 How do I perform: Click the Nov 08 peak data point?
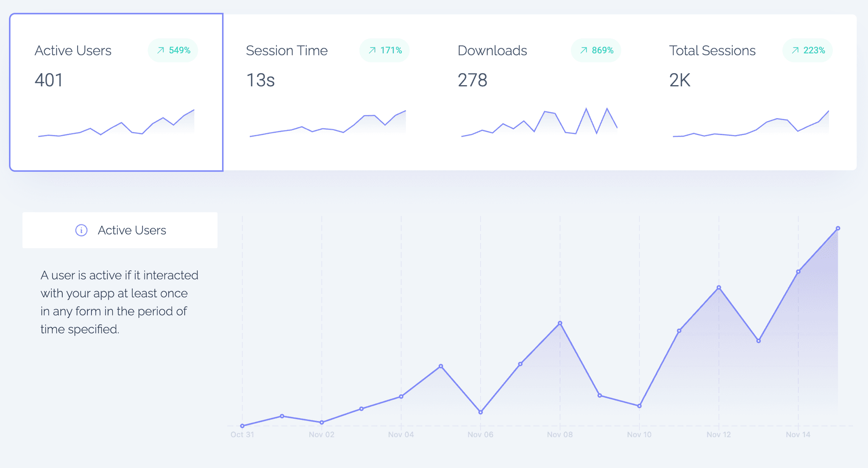[560, 323]
